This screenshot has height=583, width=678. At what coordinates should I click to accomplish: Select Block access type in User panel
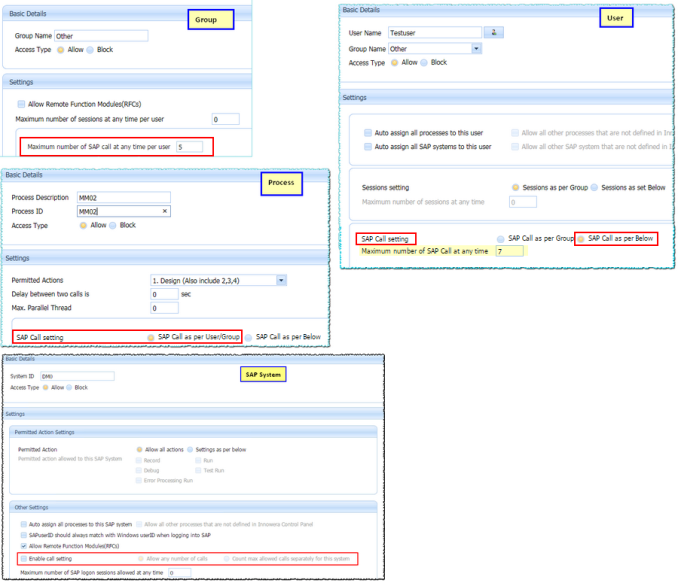(x=424, y=63)
